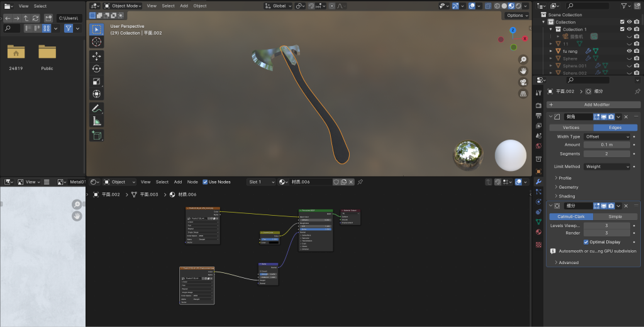Open the Particles properties tab

[x=538, y=192]
